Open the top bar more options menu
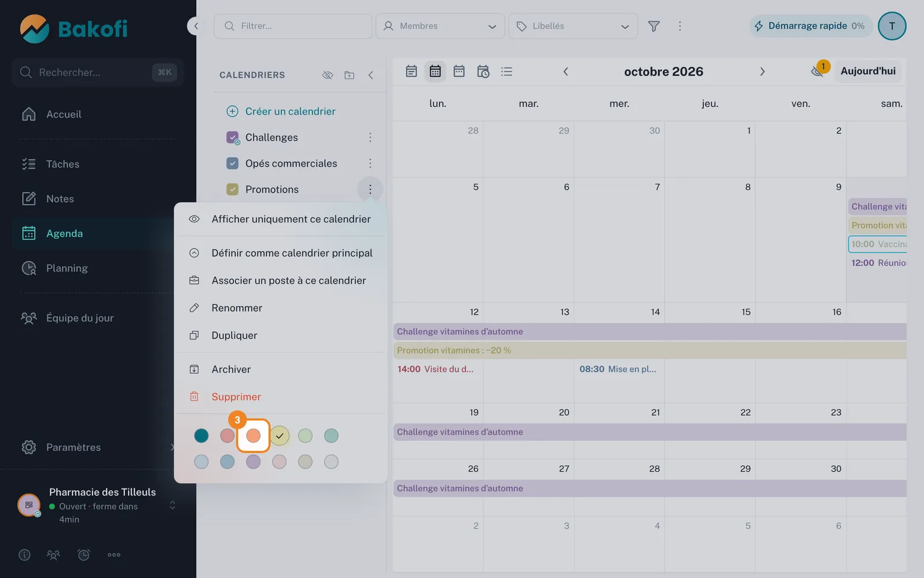Screen dimensions: 924x578 click(680, 26)
